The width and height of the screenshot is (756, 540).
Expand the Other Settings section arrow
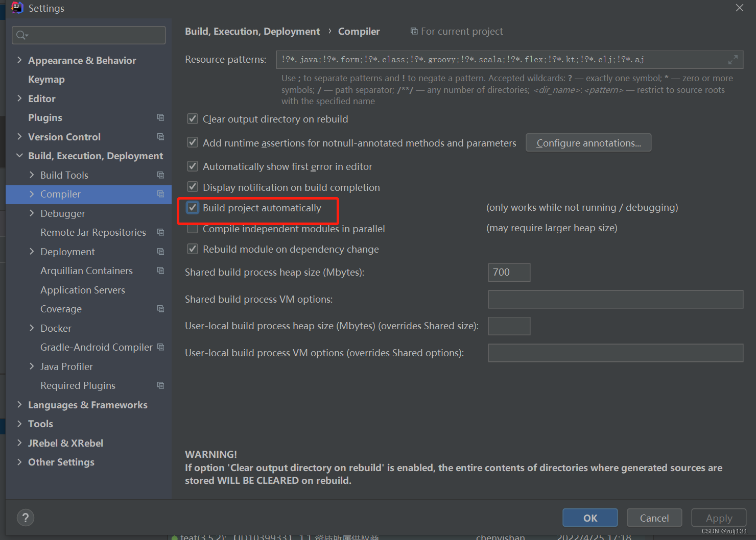tap(19, 462)
